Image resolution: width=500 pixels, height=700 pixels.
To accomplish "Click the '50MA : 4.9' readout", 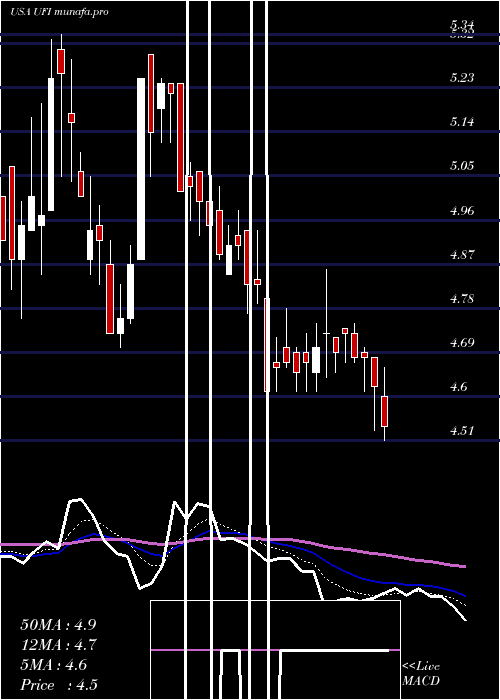I will [x=58, y=625].
